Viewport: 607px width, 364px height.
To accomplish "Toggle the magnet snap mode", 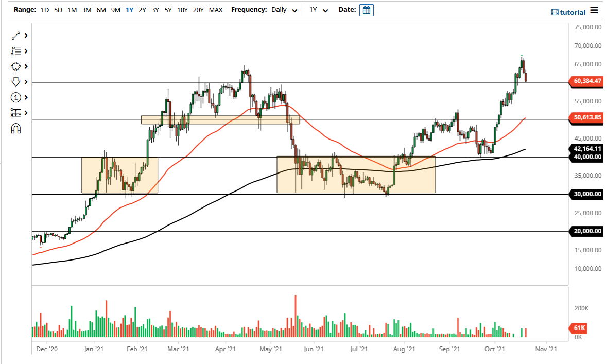I will tap(15, 128).
